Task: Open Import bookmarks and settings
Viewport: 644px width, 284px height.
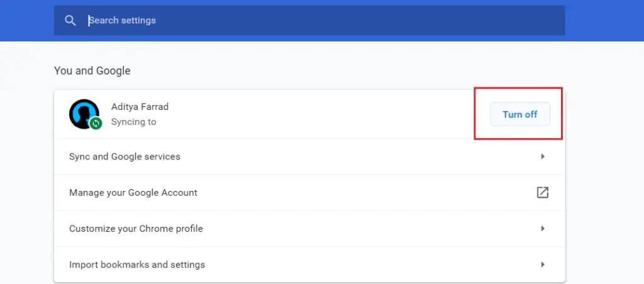Action: (137, 265)
